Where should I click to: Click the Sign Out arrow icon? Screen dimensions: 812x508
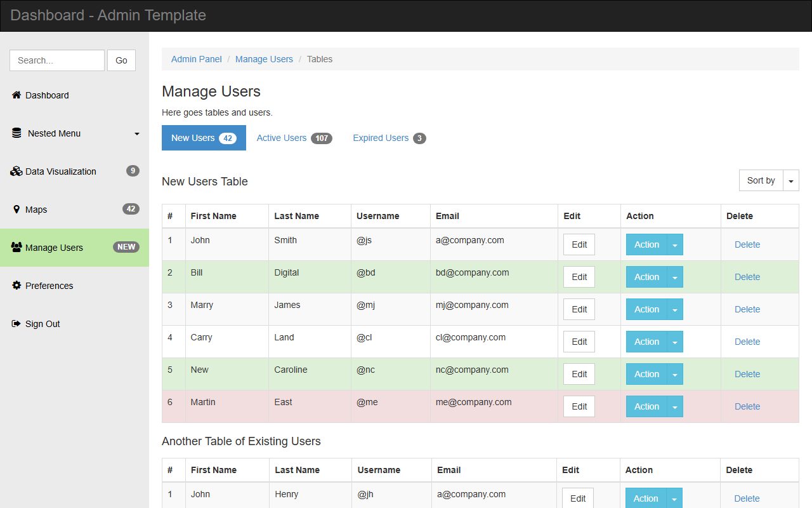click(16, 324)
